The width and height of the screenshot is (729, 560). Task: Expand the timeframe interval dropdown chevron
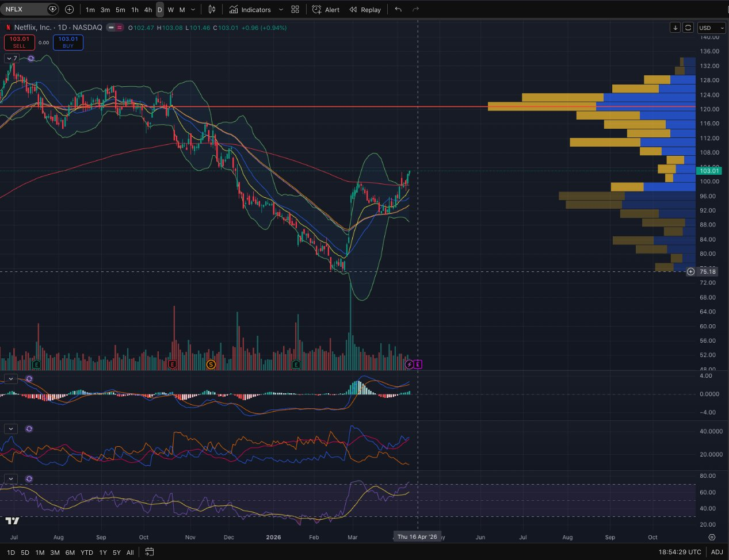[x=193, y=9]
